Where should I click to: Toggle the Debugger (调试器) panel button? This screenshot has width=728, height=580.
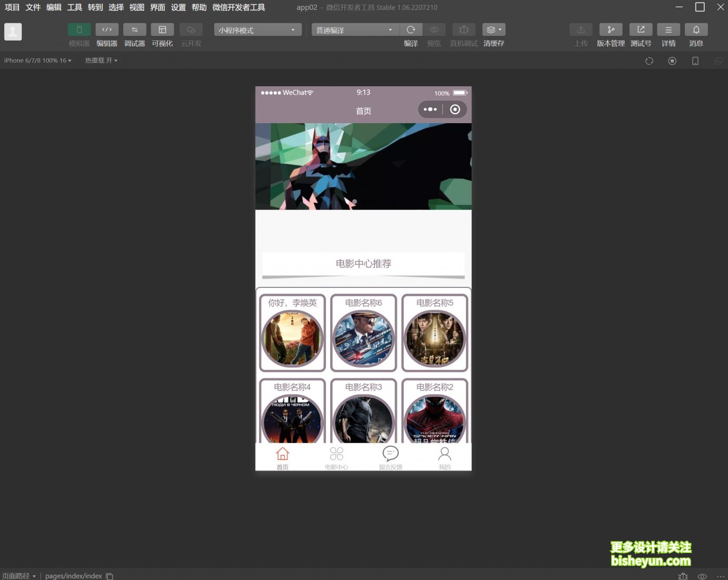(135, 30)
